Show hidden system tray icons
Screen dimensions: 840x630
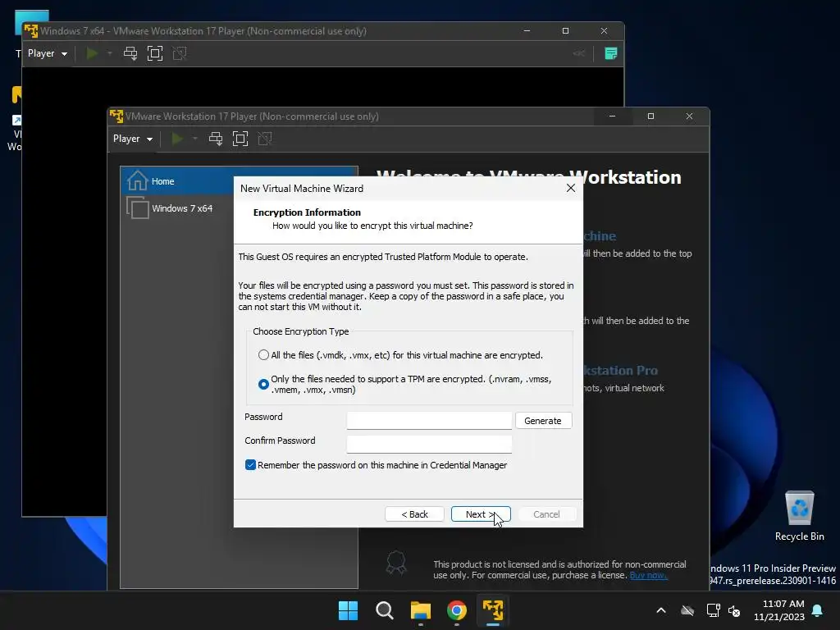pos(661,610)
